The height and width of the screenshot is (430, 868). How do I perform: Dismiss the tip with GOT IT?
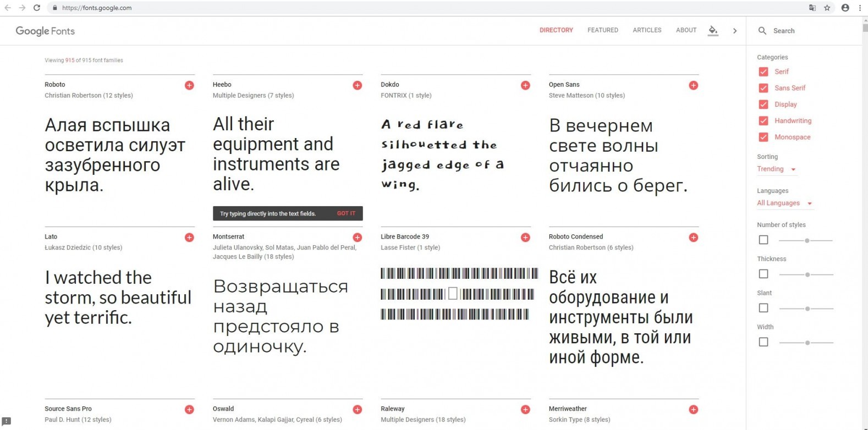pos(346,213)
